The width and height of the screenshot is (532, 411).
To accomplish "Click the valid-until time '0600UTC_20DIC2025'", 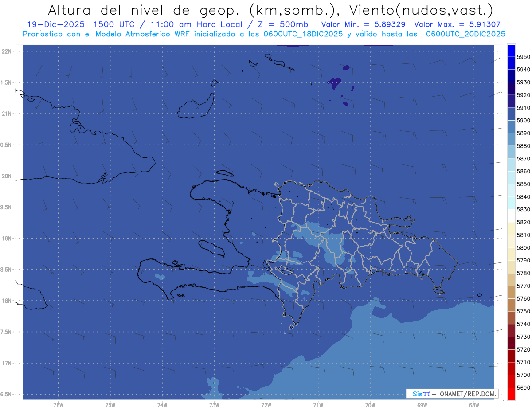I will (465, 34).
